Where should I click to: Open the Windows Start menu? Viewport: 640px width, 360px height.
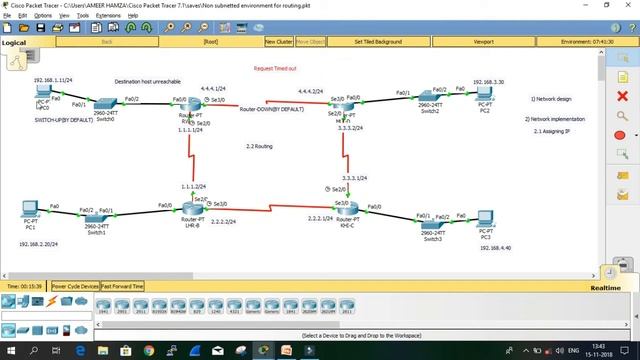[x=11, y=351]
